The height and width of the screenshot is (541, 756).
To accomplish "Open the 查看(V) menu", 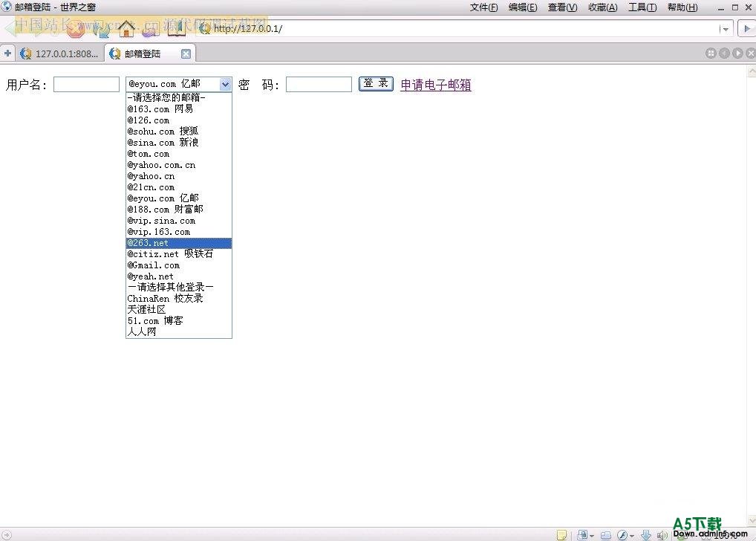I will (562, 7).
